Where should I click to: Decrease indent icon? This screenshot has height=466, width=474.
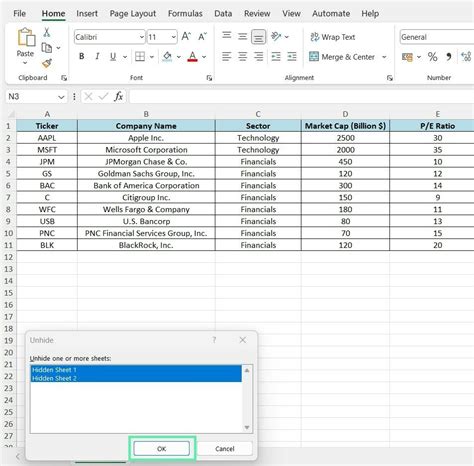(276, 57)
